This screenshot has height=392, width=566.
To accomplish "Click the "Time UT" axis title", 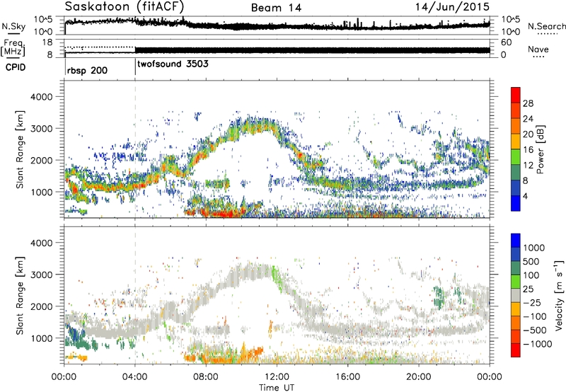I will click(x=277, y=388).
